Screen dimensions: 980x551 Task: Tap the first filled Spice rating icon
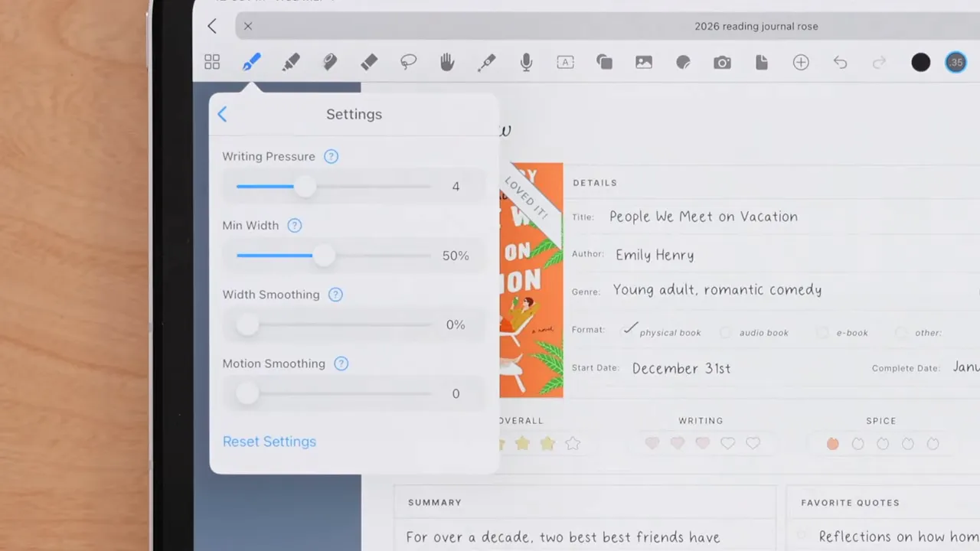coord(833,443)
